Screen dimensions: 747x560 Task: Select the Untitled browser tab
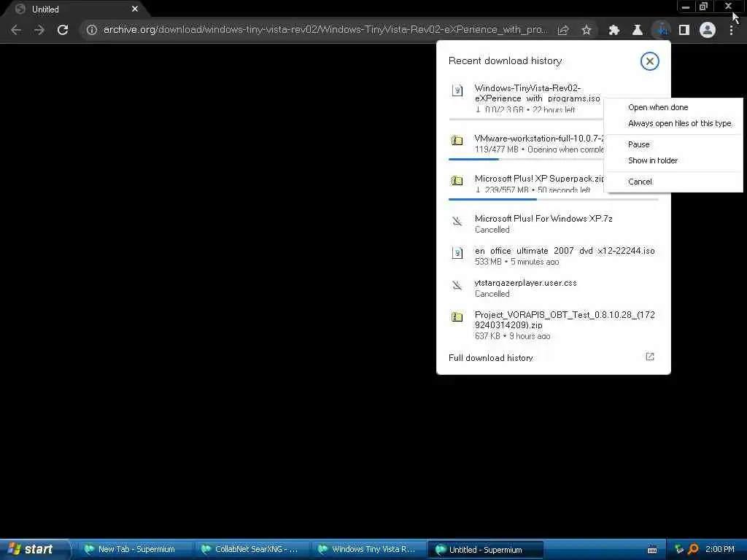(x=75, y=9)
